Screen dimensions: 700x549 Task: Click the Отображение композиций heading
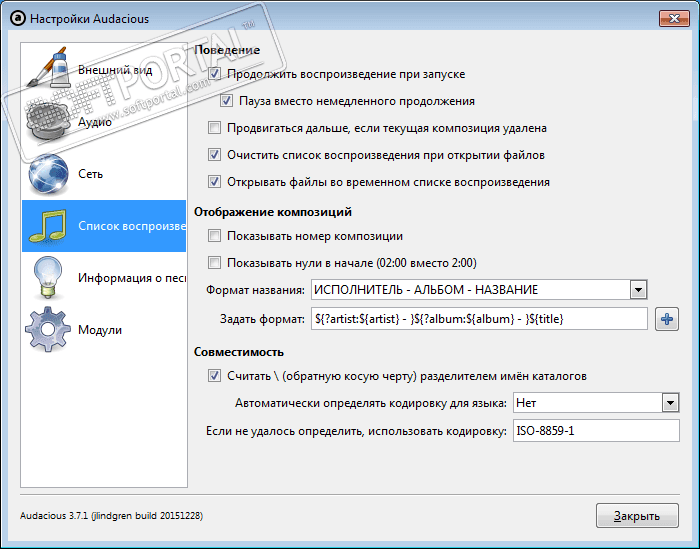pyautogui.click(x=273, y=212)
